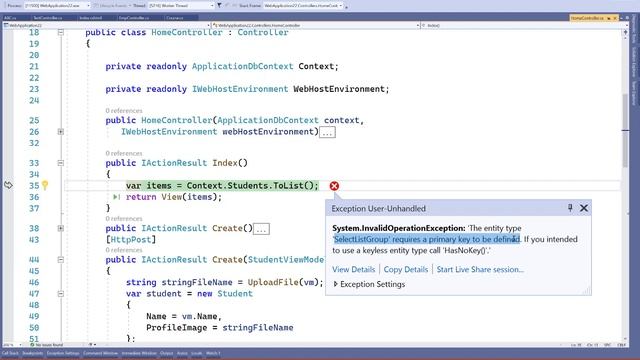Click the collapsed ellipsis box after webHostEnvironment)

click(327, 132)
